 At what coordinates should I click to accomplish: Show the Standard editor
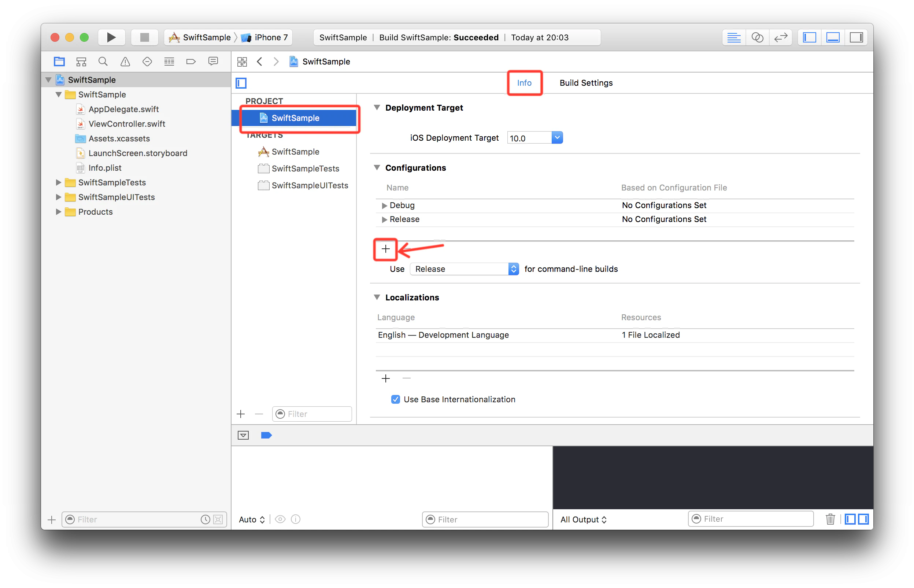coord(733,37)
